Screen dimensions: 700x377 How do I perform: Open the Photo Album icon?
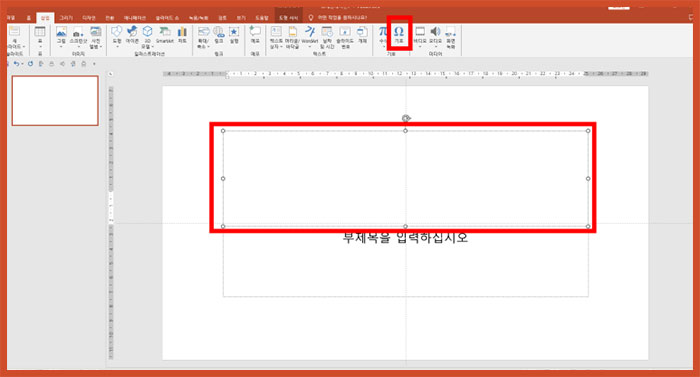click(x=96, y=32)
